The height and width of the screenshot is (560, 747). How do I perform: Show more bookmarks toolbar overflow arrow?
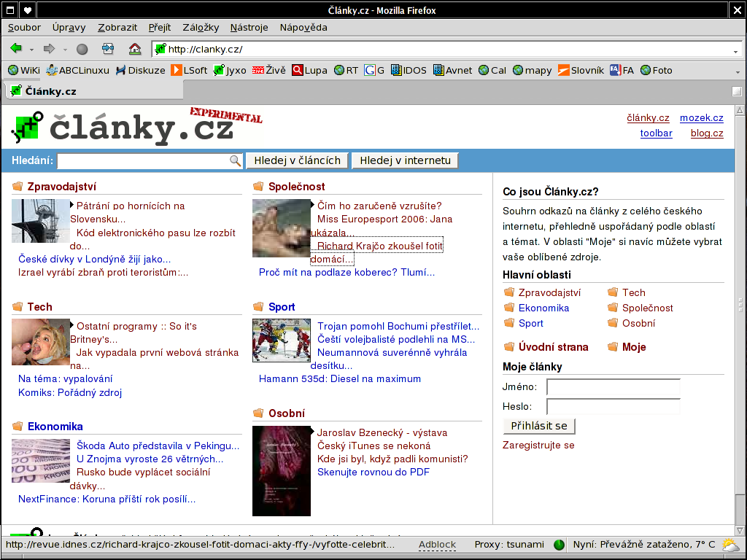click(738, 72)
